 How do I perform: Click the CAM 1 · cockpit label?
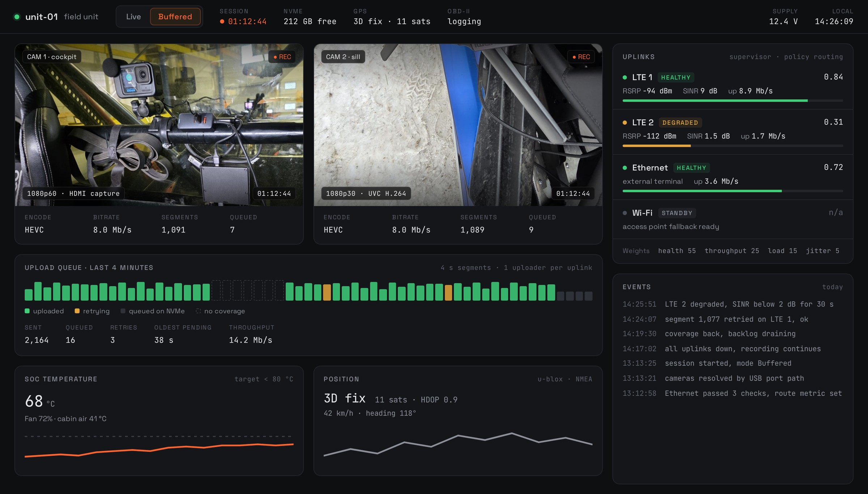(52, 57)
